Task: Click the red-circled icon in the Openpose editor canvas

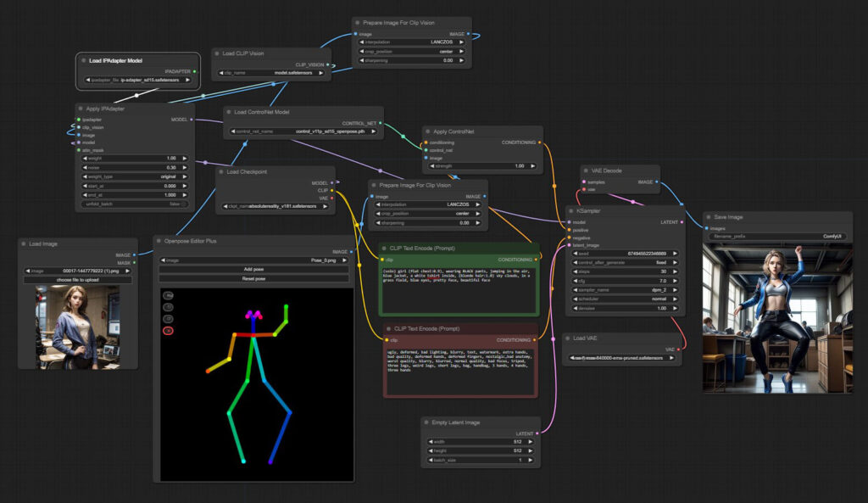Action: pos(169,331)
